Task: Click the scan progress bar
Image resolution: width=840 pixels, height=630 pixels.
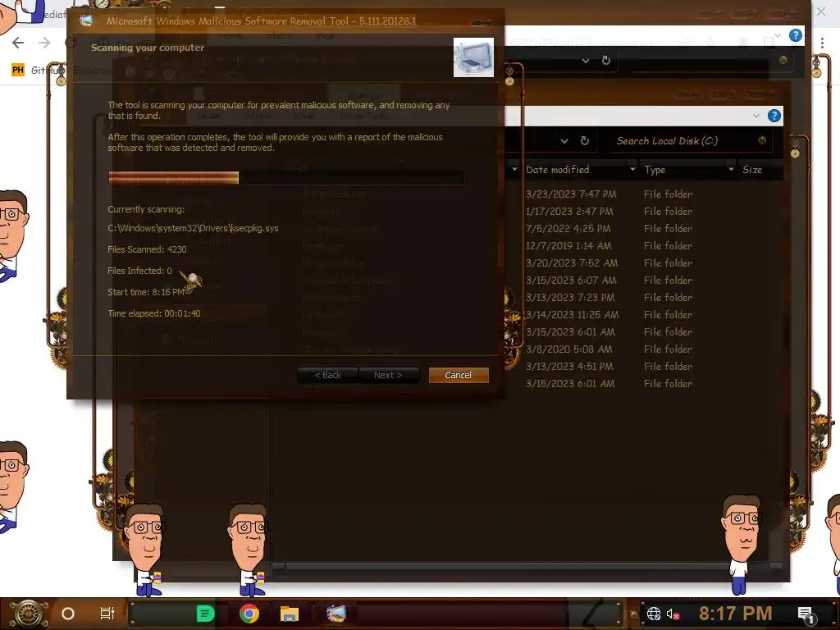Action: click(285, 178)
